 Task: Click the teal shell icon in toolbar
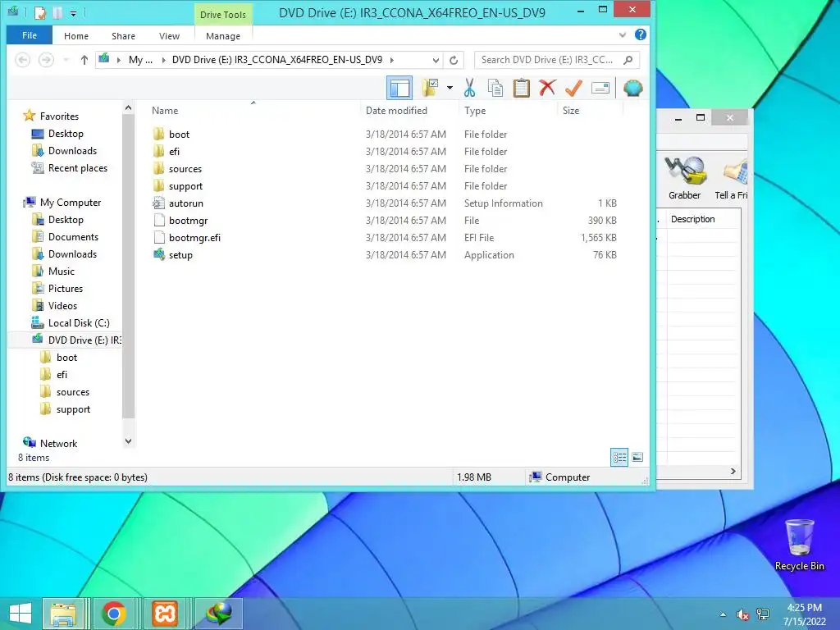[x=632, y=88]
